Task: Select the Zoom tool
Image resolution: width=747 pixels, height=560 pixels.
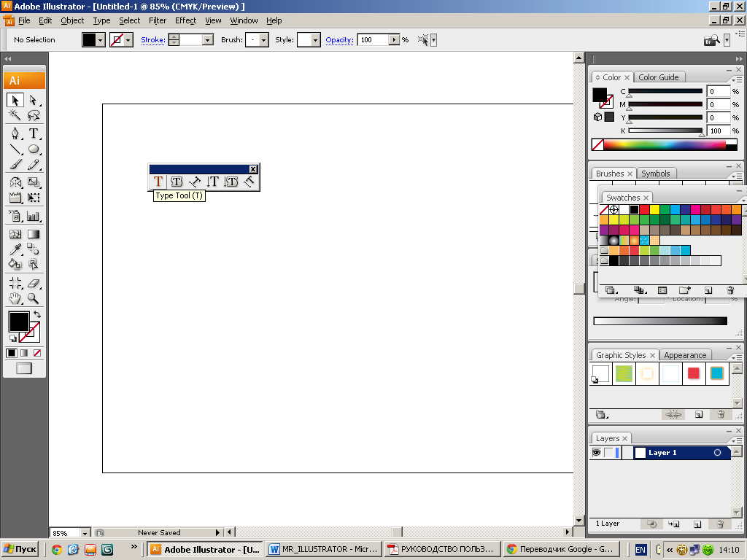Action: (x=33, y=298)
